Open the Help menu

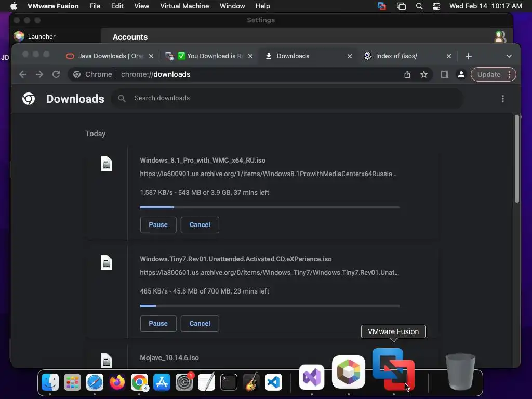(x=262, y=6)
